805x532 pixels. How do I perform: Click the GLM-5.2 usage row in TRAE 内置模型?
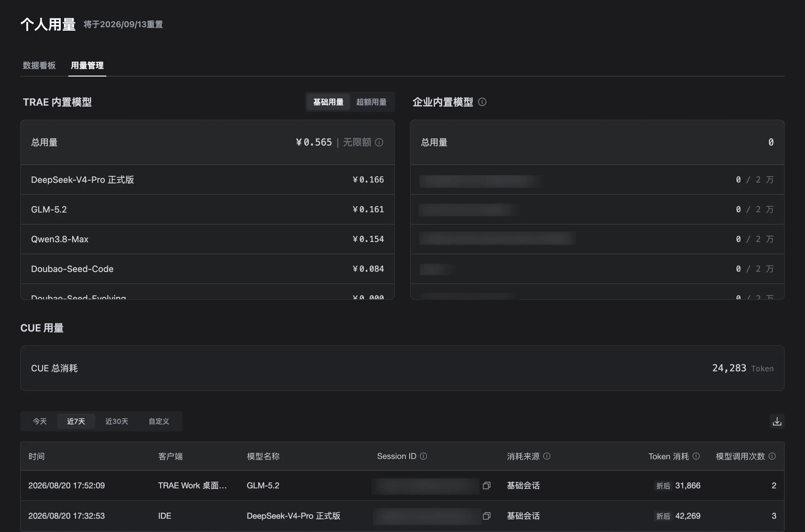click(x=207, y=209)
